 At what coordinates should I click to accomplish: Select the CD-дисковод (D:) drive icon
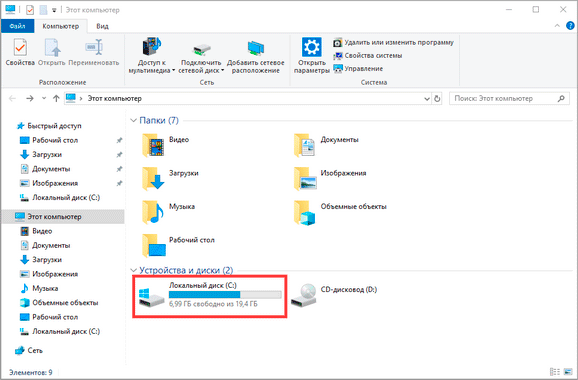pyautogui.click(x=304, y=296)
